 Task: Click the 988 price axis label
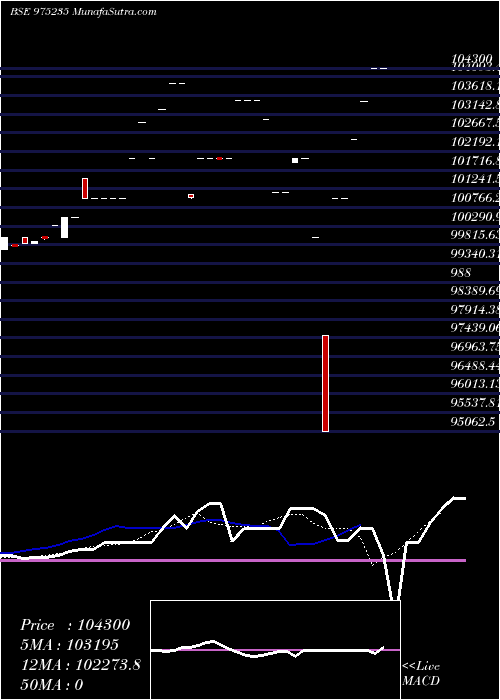[461, 272]
